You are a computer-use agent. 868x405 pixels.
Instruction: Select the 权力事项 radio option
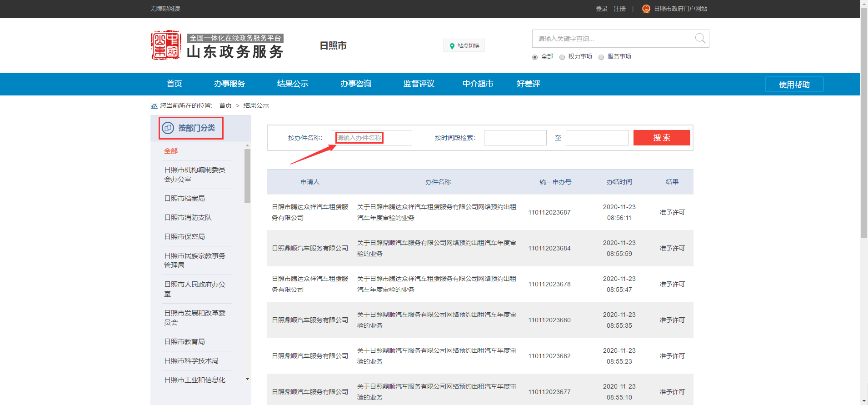tap(562, 57)
